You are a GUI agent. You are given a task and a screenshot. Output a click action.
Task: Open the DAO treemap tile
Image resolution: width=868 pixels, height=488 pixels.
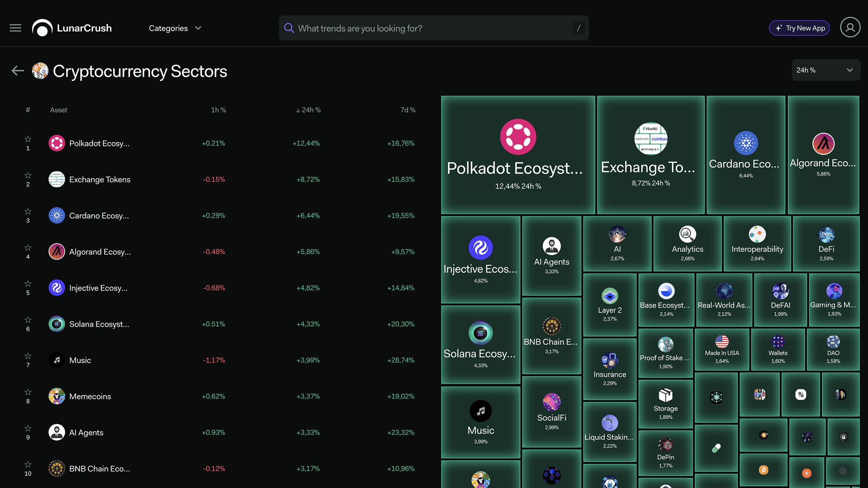point(833,349)
